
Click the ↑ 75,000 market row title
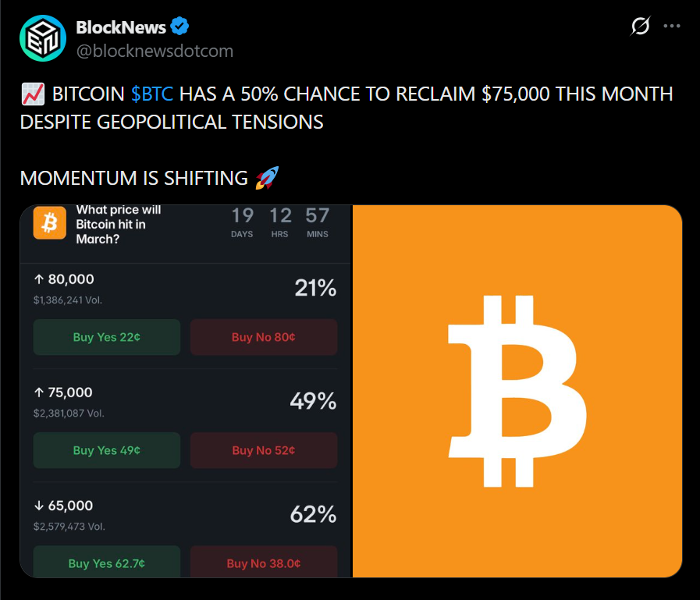tap(64, 392)
